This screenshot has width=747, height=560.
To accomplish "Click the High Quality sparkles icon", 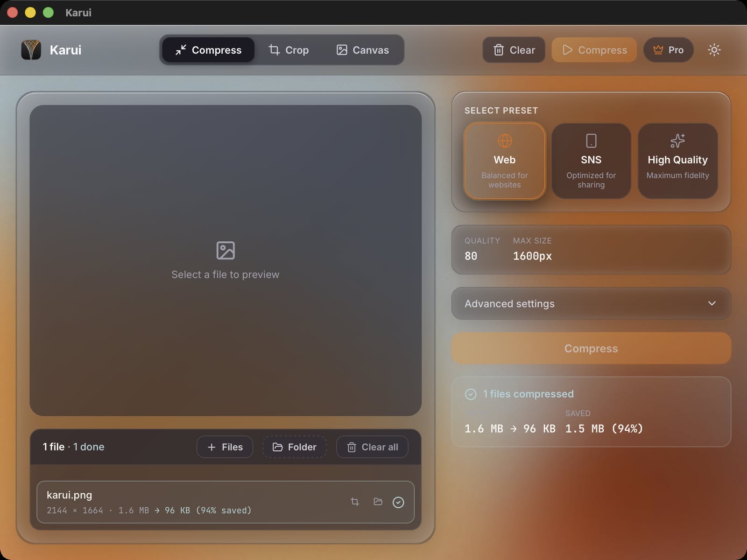I will coord(677,140).
